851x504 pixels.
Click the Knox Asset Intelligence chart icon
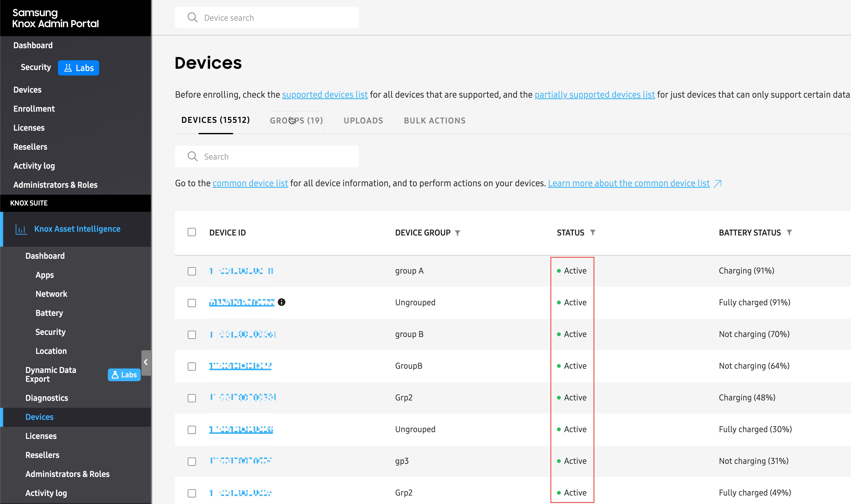pos(21,229)
